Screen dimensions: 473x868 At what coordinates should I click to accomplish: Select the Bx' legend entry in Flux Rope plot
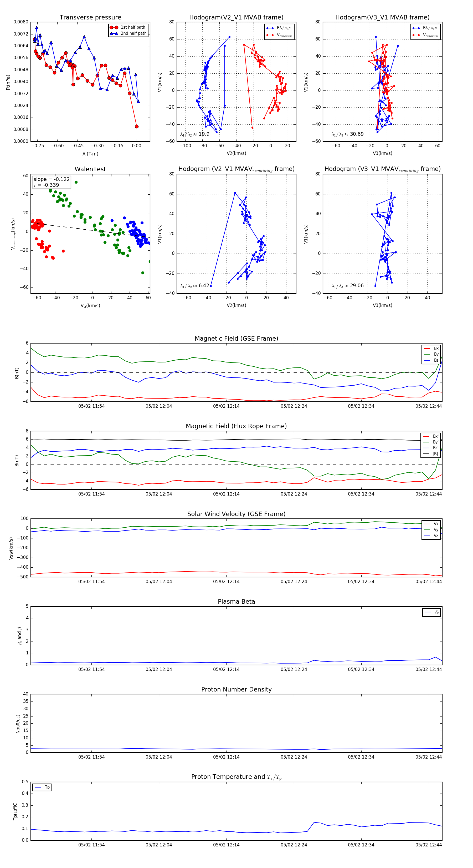pos(431,436)
